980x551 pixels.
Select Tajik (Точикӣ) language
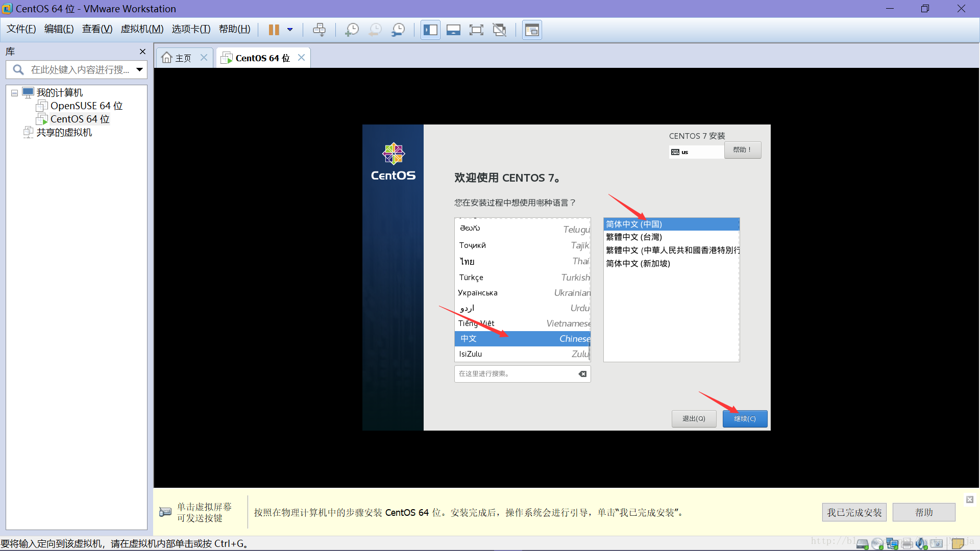522,245
